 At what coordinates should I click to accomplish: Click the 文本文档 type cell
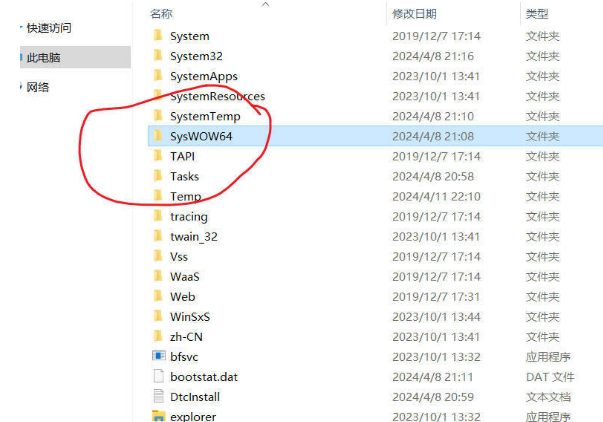click(x=548, y=397)
